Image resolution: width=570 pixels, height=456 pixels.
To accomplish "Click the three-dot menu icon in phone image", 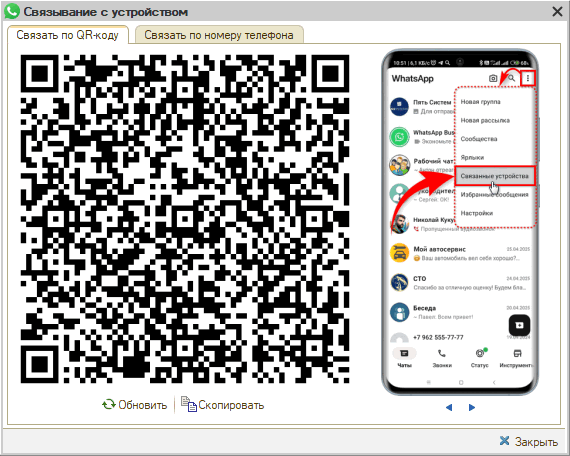I will click(528, 78).
